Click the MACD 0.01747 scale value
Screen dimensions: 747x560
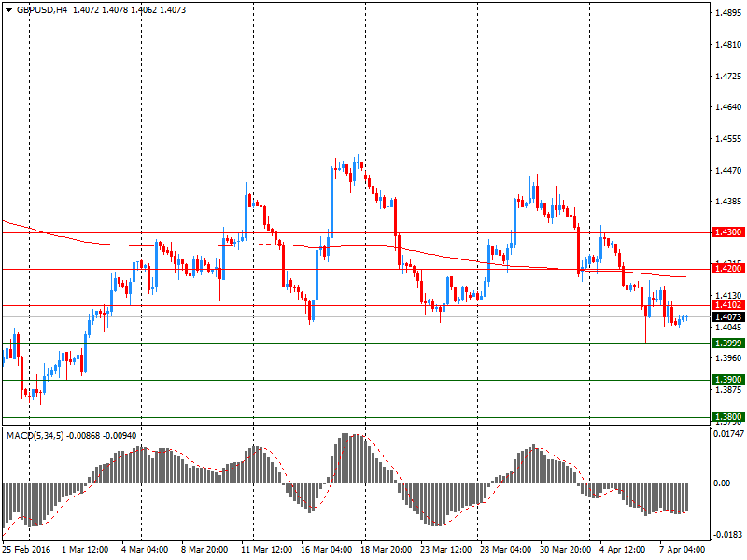(728, 433)
